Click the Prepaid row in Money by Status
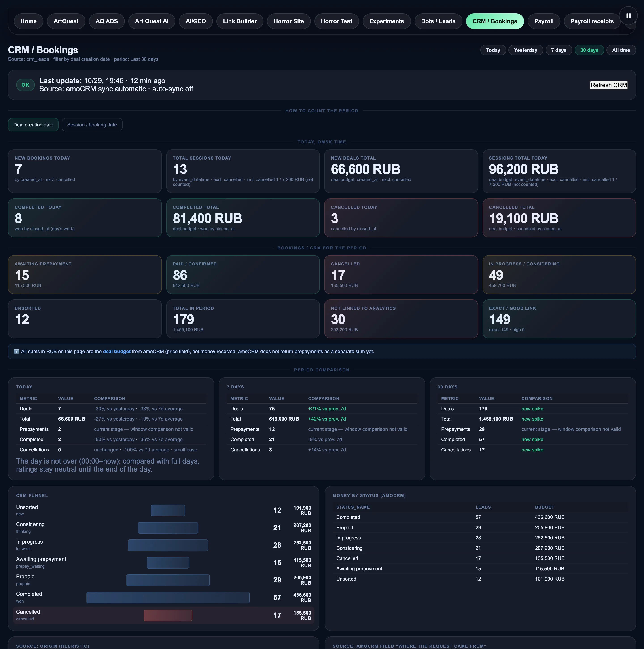Screen dimensions: 644x649 480,527
